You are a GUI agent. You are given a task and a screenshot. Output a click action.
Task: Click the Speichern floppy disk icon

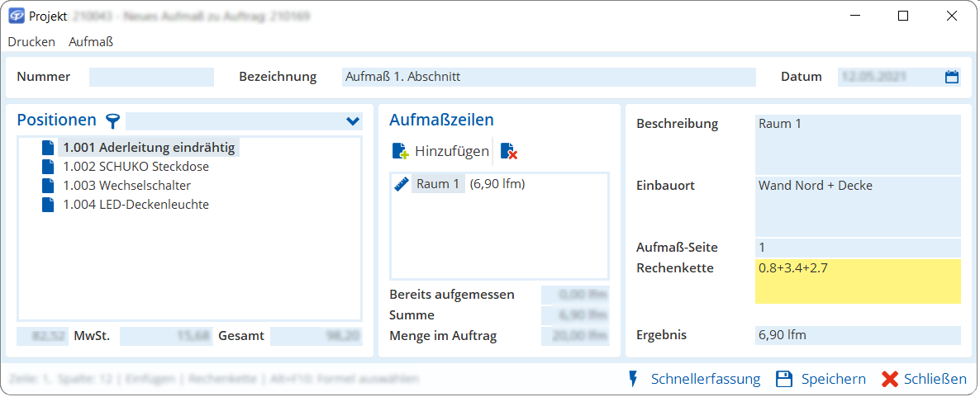tap(784, 379)
